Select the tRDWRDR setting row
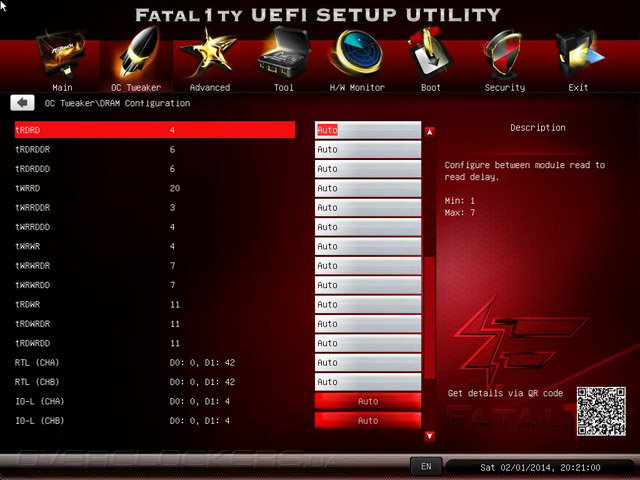Image resolution: width=640 pixels, height=480 pixels. click(155, 324)
